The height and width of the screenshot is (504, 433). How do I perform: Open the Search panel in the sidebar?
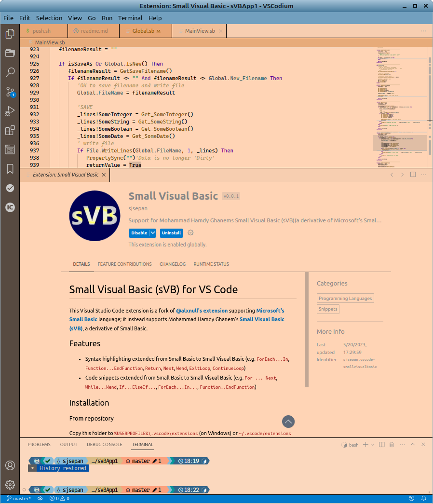coord(10,72)
